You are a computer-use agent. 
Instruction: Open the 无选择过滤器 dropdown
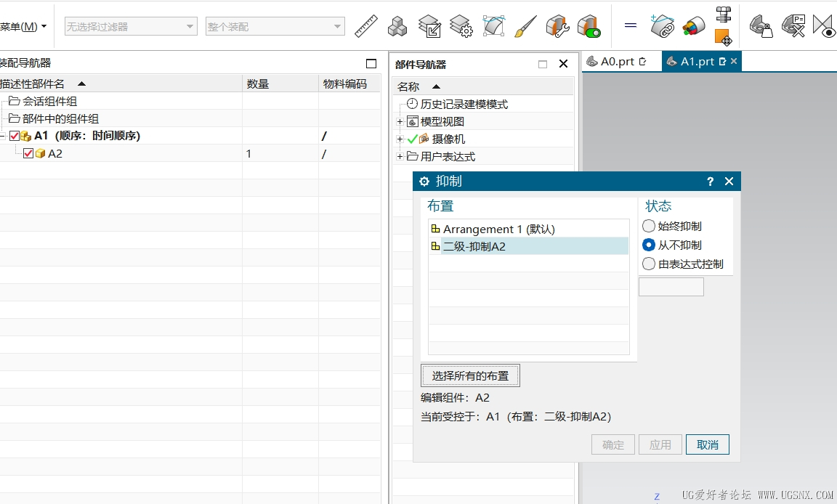[x=132, y=26]
